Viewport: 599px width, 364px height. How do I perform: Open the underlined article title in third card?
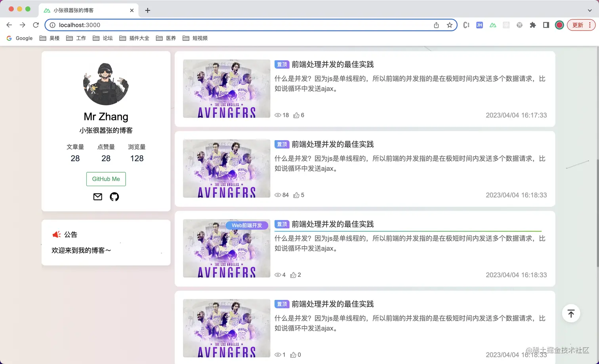333,224
